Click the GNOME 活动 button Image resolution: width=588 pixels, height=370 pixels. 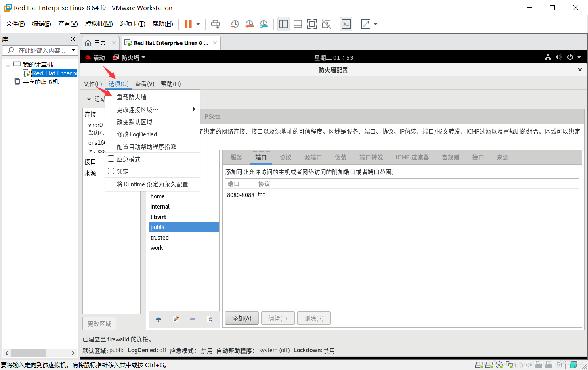click(x=95, y=58)
